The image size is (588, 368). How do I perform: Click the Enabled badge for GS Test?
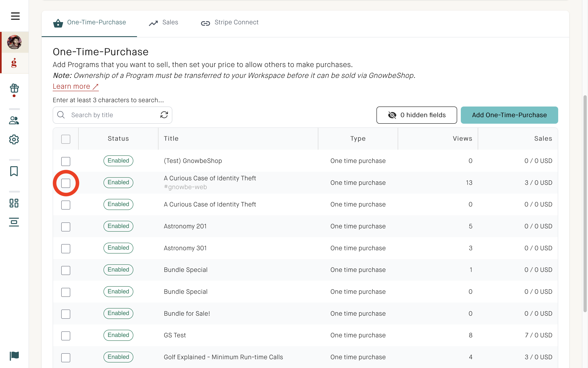[x=118, y=335]
